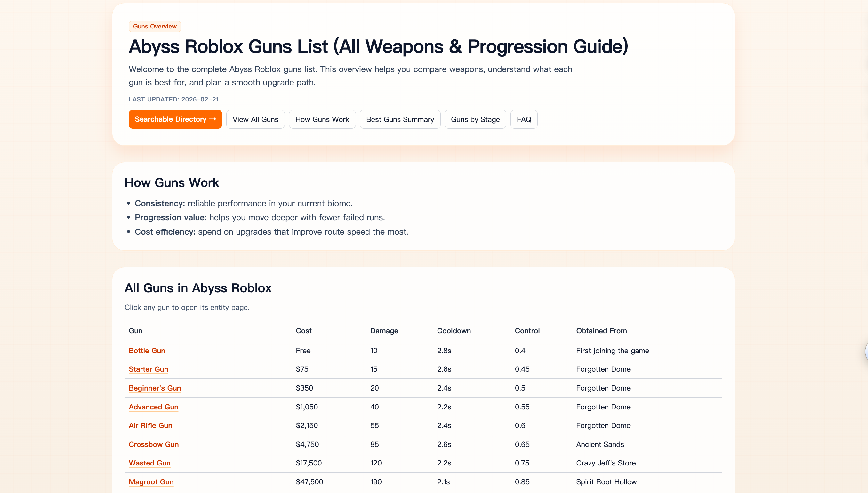
Task: Click the Cost column header
Action: point(304,331)
